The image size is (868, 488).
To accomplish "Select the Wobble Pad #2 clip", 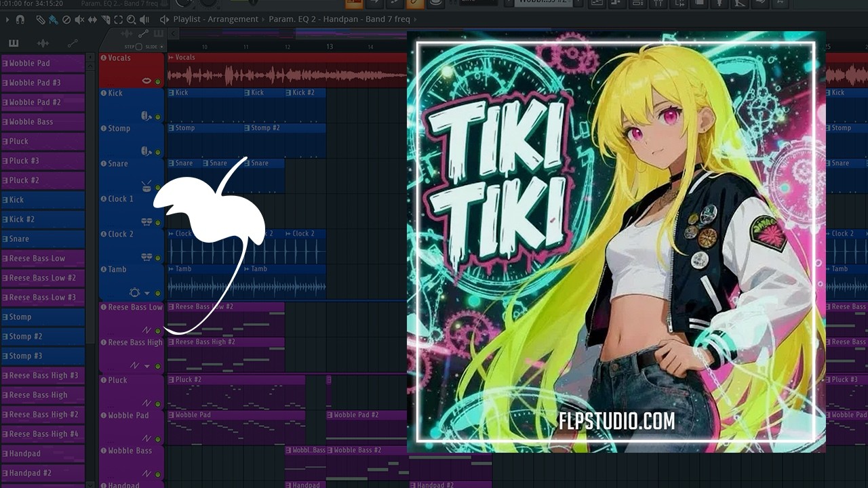I will point(367,428).
